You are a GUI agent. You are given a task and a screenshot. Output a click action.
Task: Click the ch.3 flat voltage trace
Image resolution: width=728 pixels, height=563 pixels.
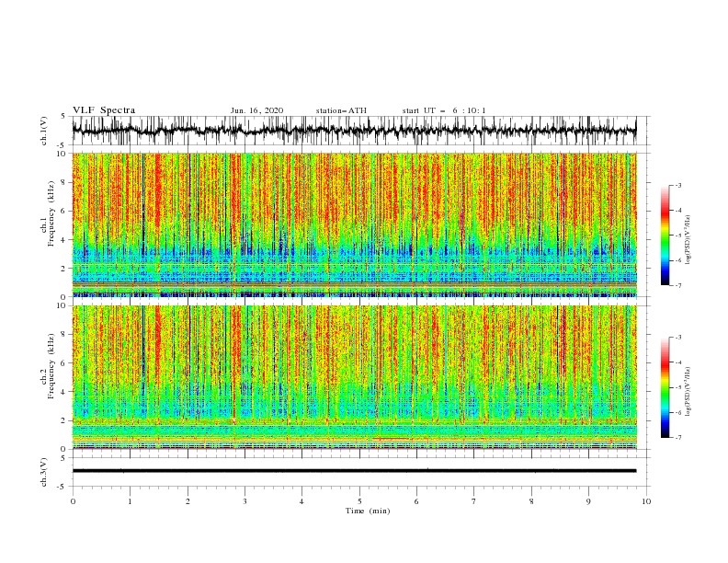coord(354,471)
